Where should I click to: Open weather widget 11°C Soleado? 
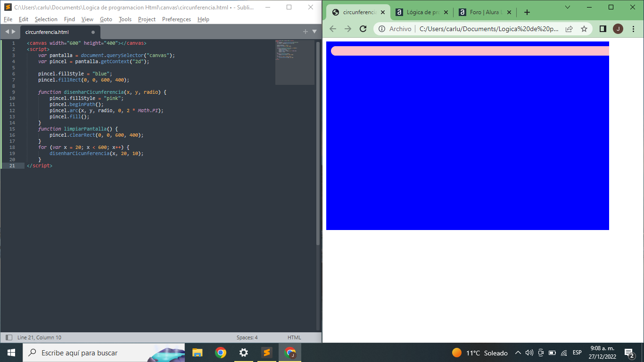tap(479, 353)
